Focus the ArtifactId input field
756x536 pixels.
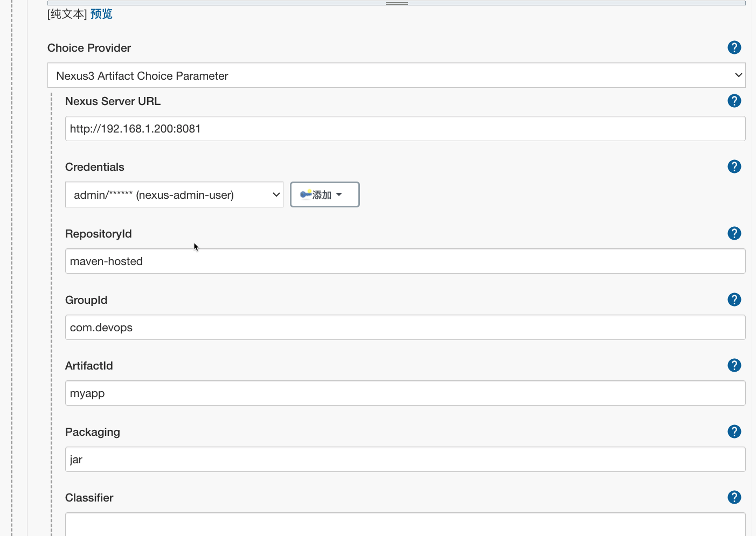coord(405,393)
